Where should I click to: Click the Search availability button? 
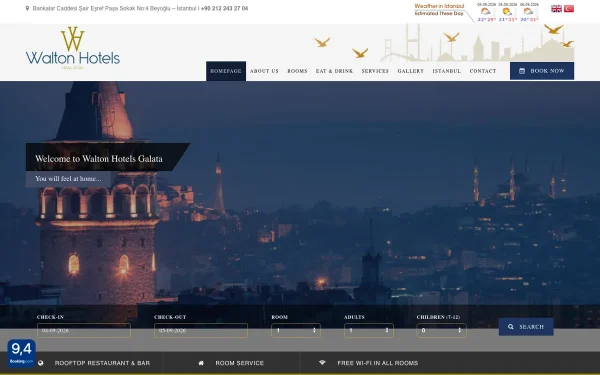526,327
